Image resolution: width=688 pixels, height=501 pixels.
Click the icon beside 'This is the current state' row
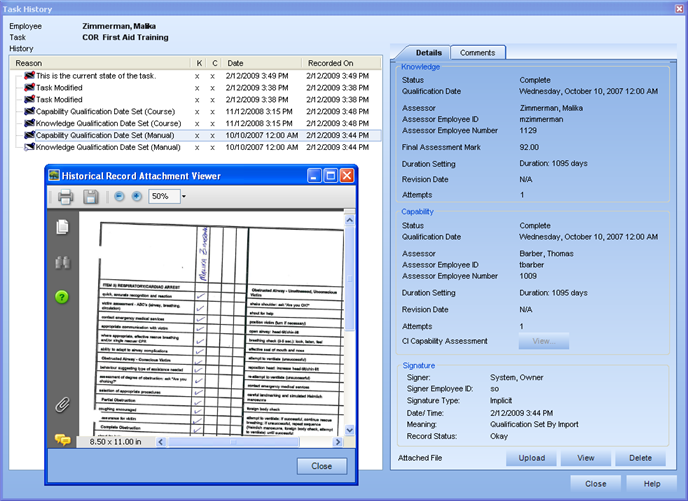tap(29, 75)
